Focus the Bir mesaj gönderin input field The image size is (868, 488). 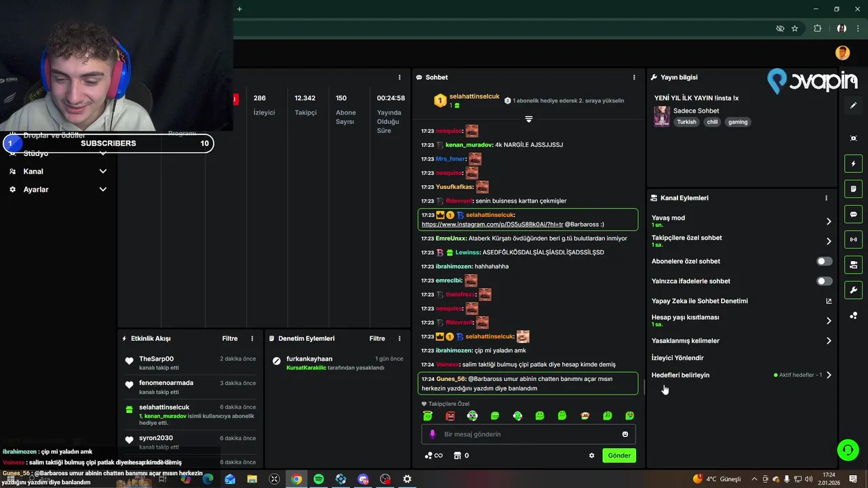(528, 434)
